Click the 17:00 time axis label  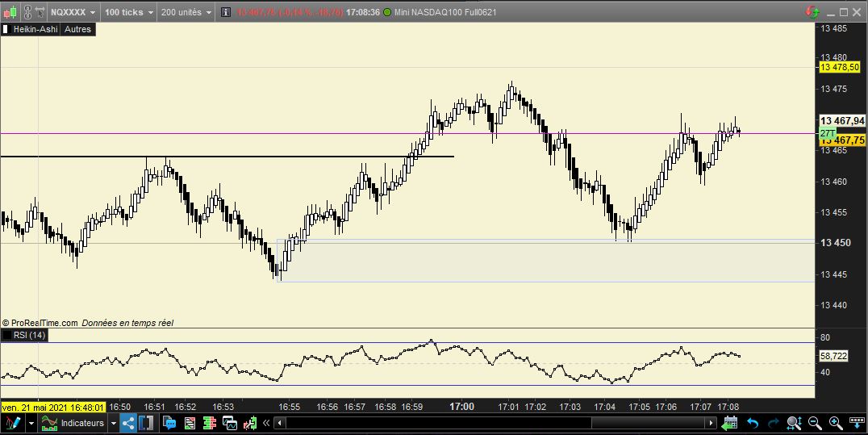461,407
